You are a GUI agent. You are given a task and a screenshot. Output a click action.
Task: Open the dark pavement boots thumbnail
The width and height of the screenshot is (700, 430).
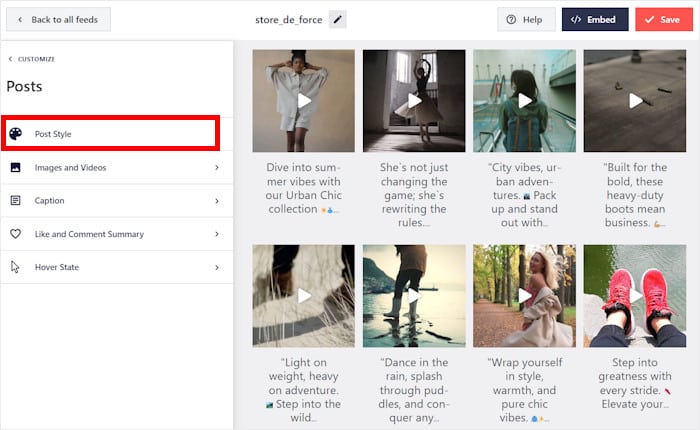(x=635, y=101)
